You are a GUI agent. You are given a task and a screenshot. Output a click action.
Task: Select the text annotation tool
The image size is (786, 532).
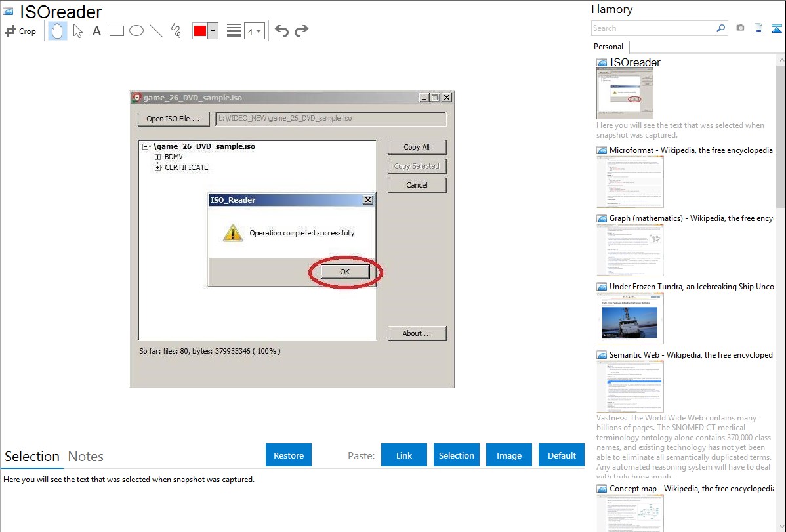tap(96, 31)
